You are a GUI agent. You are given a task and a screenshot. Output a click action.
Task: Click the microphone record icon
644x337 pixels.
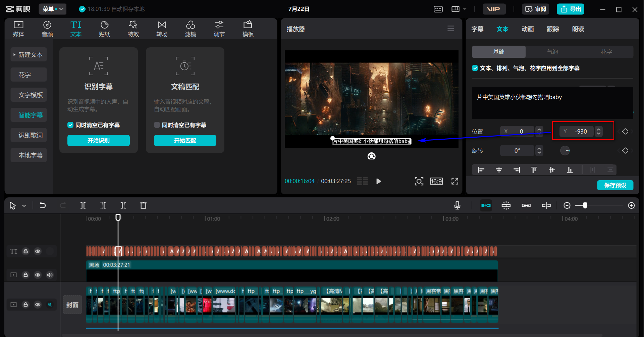pyautogui.click(x=457, y=205)
